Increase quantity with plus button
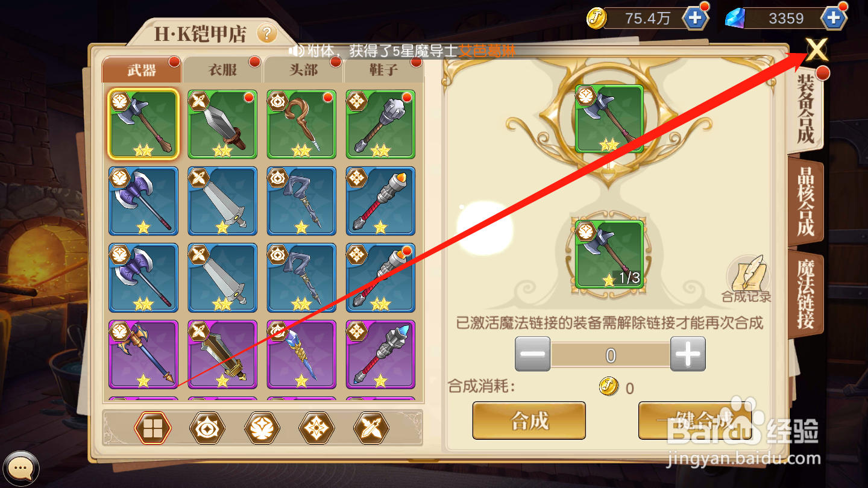The height and width of the screenshot is (488, 868). click(688, 354)
